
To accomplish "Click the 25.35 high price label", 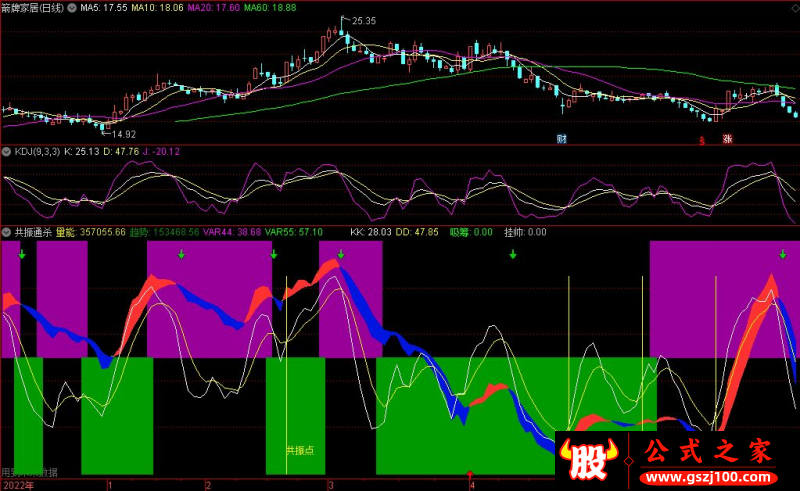I will (x=364, y=21).
